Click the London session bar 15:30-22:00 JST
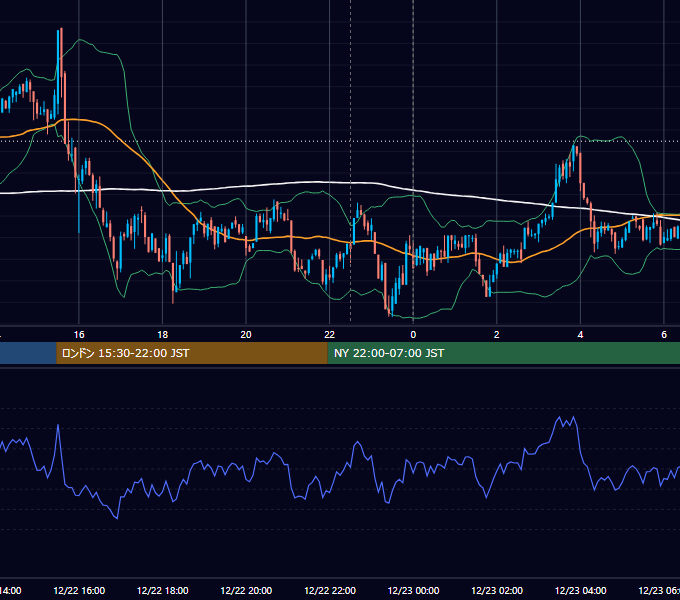680x600 pixels. pos(192,353)
